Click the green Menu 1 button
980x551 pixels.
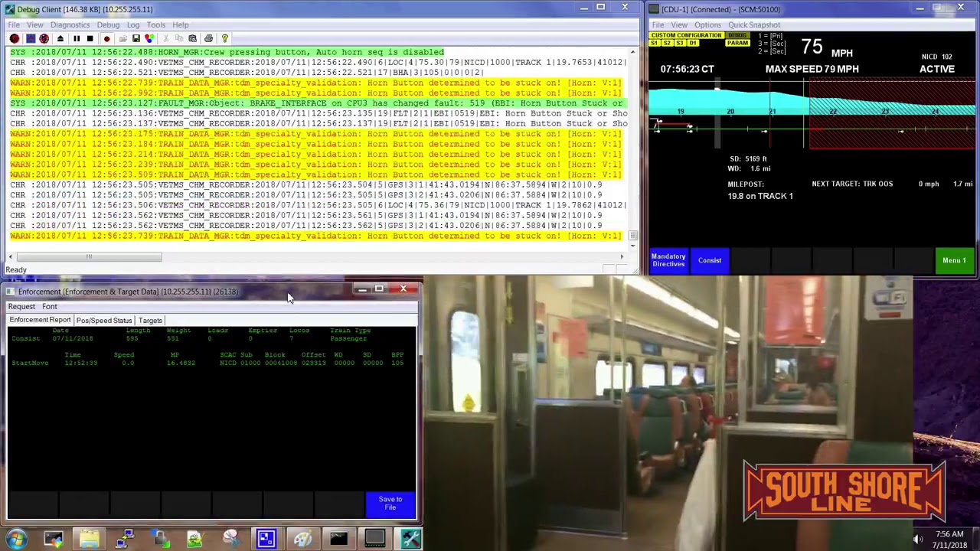click(954, 260)
